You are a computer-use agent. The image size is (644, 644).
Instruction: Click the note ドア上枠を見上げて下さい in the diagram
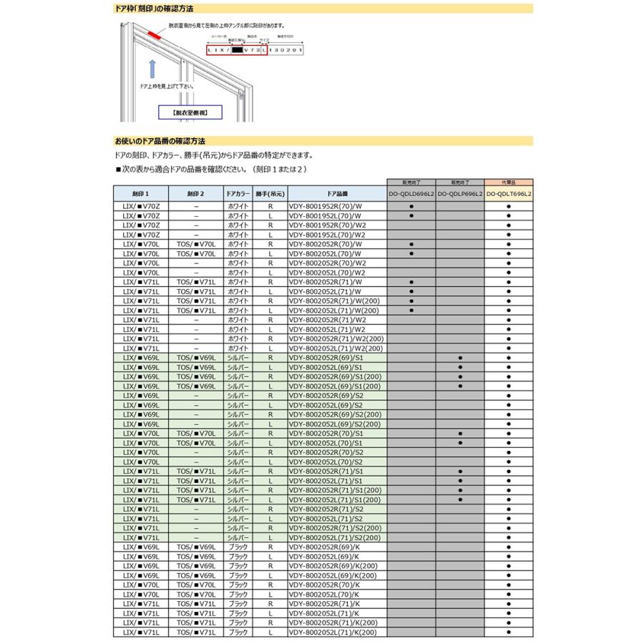pos(167,87)
